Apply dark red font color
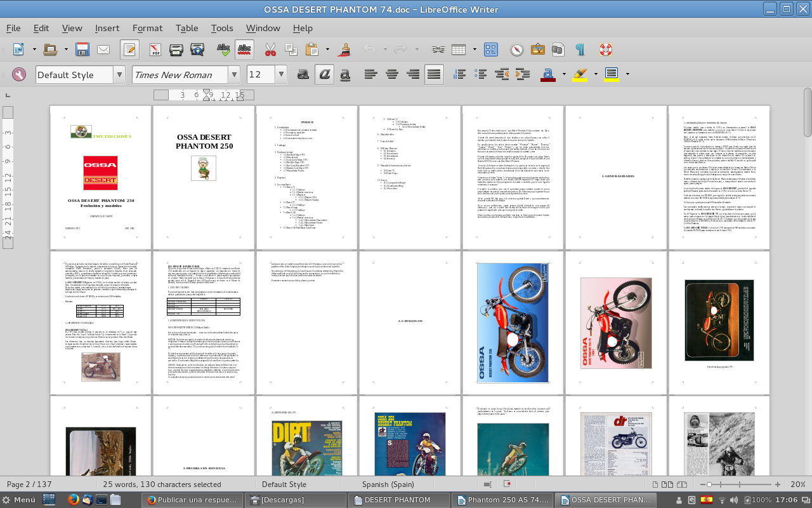Viewport: 812px width, 508px height. pyautogui.click(x=548, y=74)
